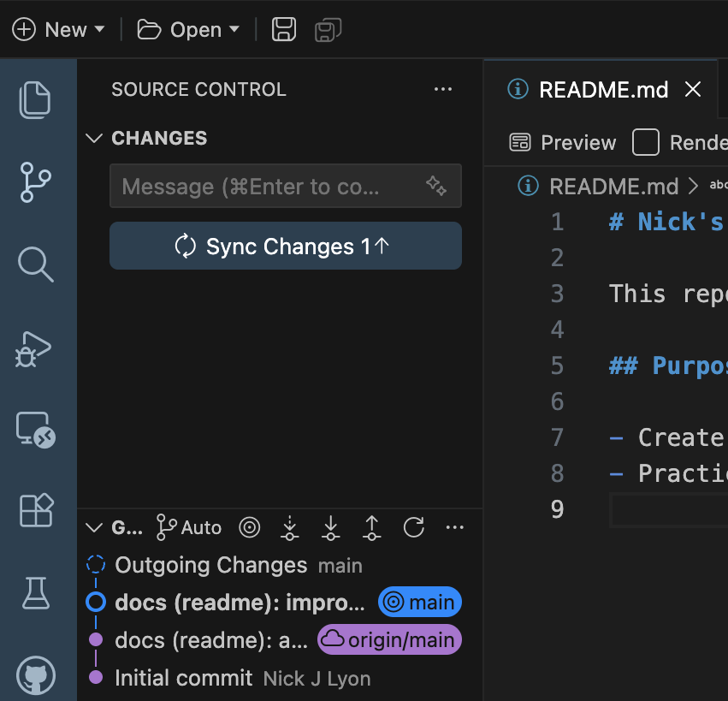Open the GitHub icon in activity bar
728x701 pixels.
pos(36,675)
